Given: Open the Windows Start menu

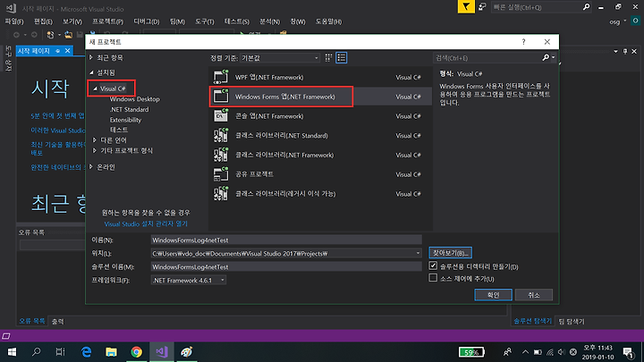Looking at the screenshot, I should click(12, 352).
